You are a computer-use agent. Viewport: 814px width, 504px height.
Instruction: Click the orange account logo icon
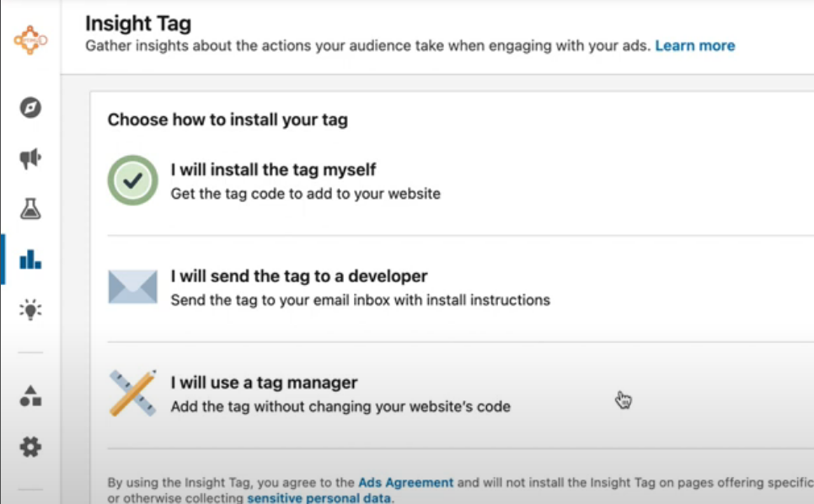(x=30, y=40)
